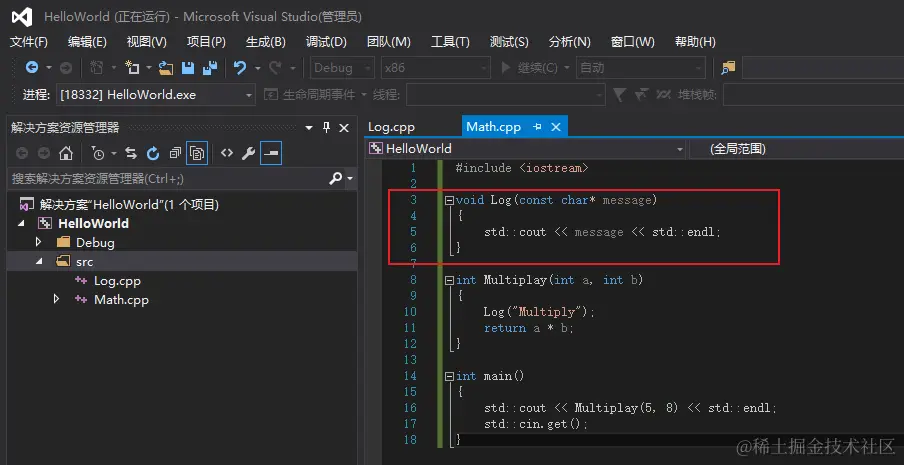Screen dimensions: 904x465
Task: Click the Collapse All icon in Solution Explorer
Action: pyautogui.click(x=175, y=153)
